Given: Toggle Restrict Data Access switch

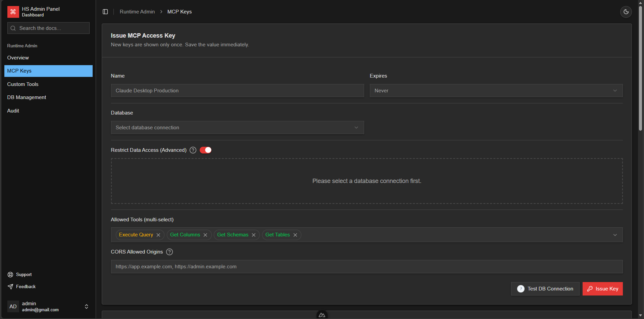Looking at the screenshot, I should [205, 150].
